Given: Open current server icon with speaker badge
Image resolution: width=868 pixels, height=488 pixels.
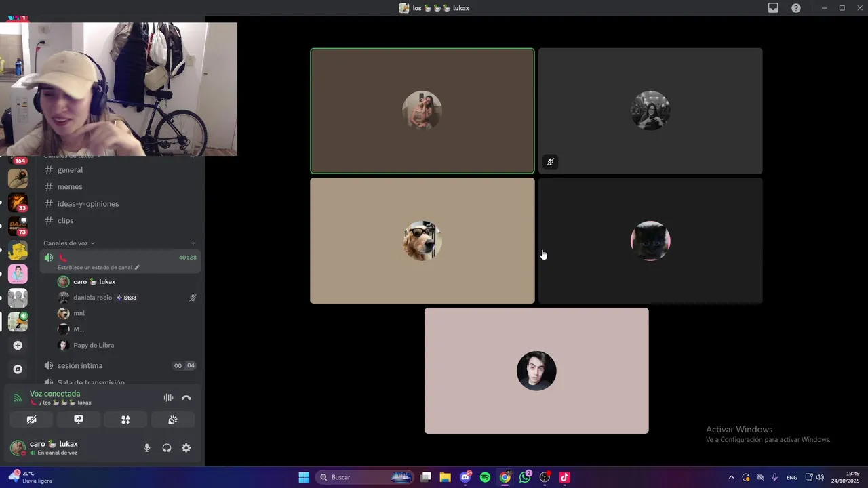Looking at the screenshot, I should [x=18, y=321].
